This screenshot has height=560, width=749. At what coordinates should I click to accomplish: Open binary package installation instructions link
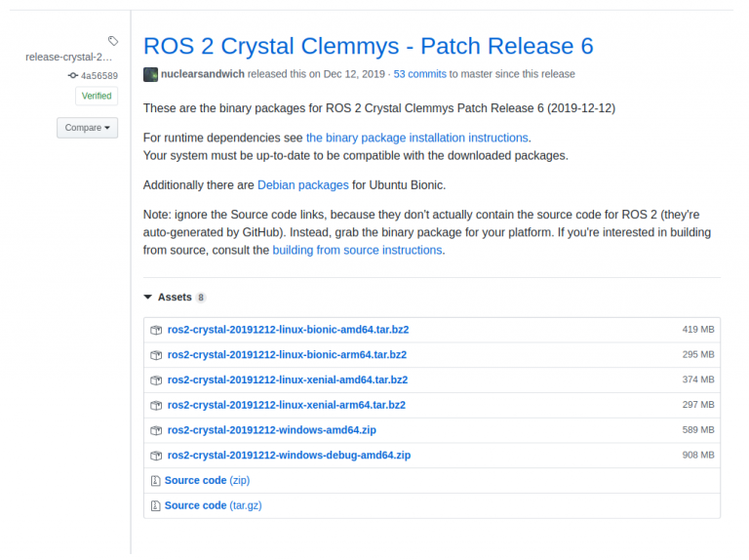click(417, 138)
